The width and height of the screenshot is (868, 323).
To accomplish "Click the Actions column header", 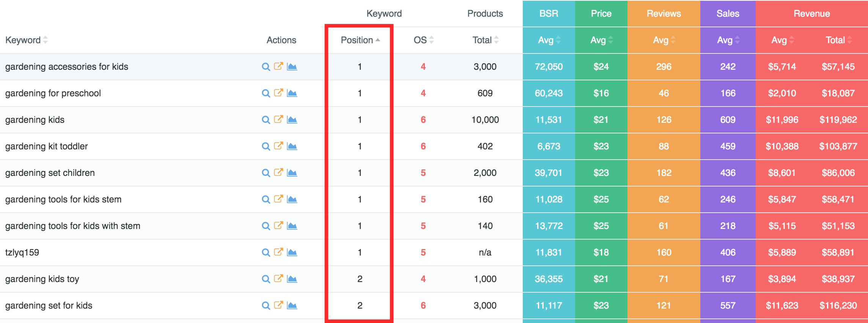I will pyautogui.click(x=281, y=40).
